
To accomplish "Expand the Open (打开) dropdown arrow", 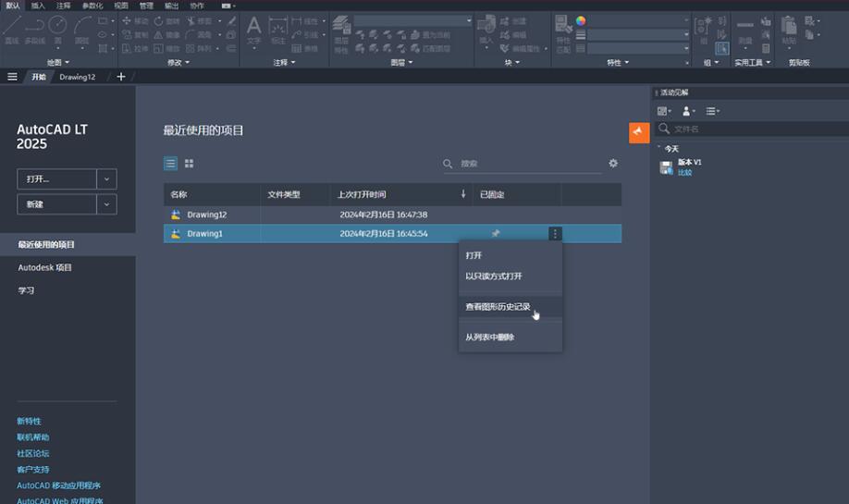I will coord(106,179).
